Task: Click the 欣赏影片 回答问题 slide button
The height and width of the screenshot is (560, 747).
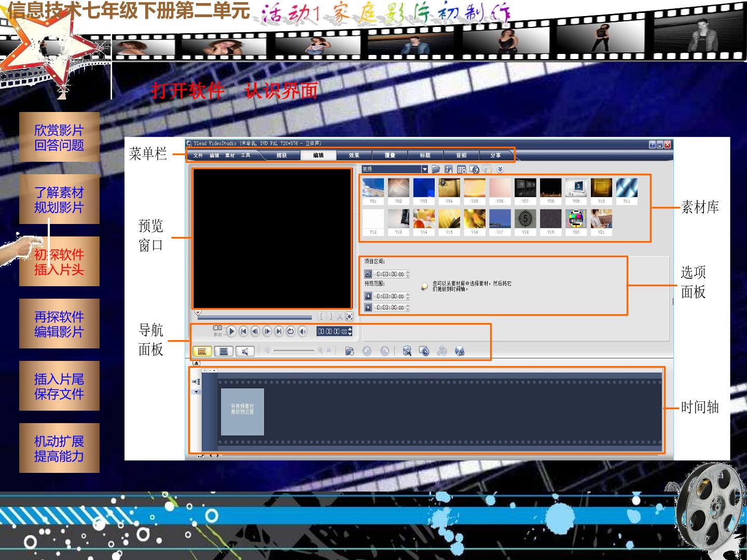Action: tap(59, 137)
